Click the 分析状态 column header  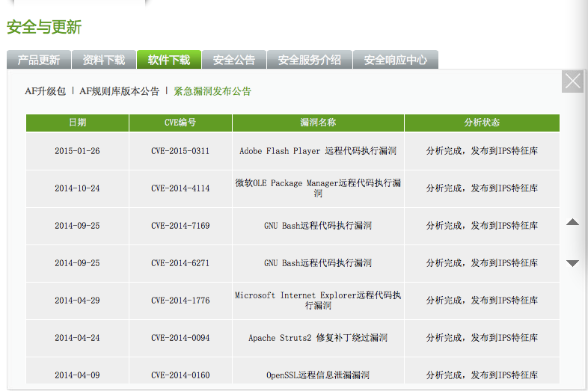[x=482, y=123]
